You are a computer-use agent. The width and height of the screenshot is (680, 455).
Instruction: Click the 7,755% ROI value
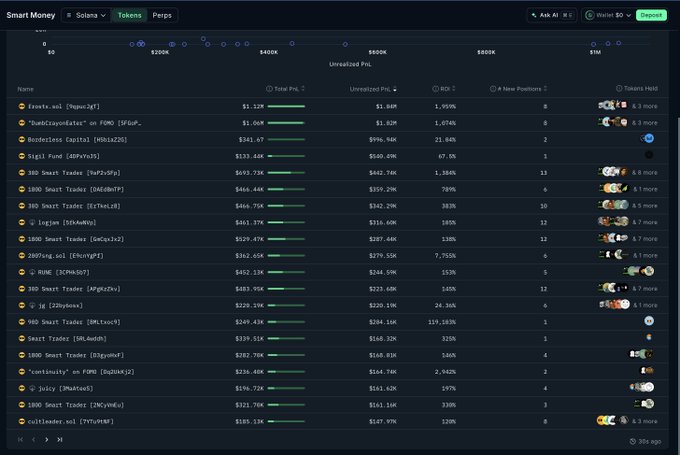445,255
